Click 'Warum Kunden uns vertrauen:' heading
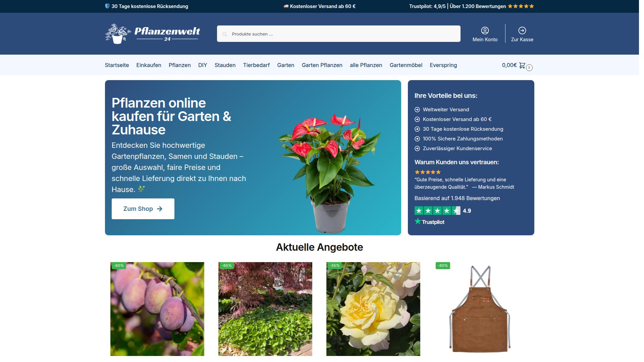This screenshot has height=362, width=644. coord(457,162)
